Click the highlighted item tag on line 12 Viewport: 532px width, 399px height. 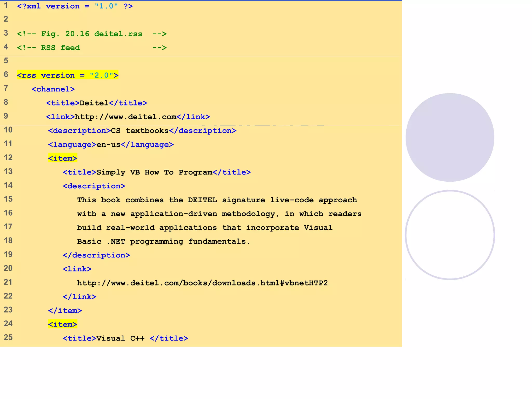63,158
